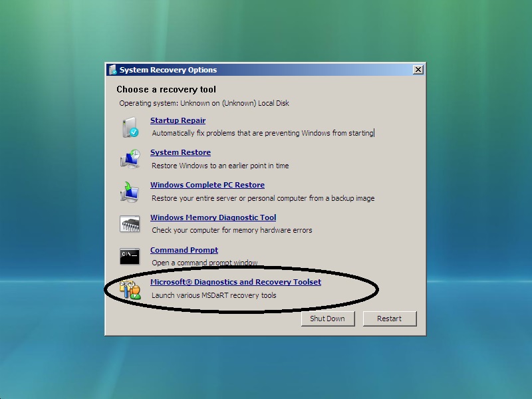Click 'Launch various MSDaRT recovery tools' text

(213, 295)
